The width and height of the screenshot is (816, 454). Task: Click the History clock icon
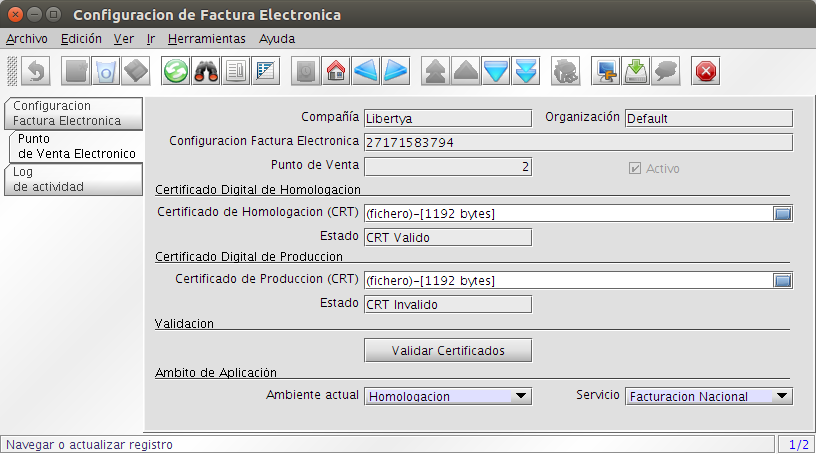pyautogui.click(x=305, y=71)
